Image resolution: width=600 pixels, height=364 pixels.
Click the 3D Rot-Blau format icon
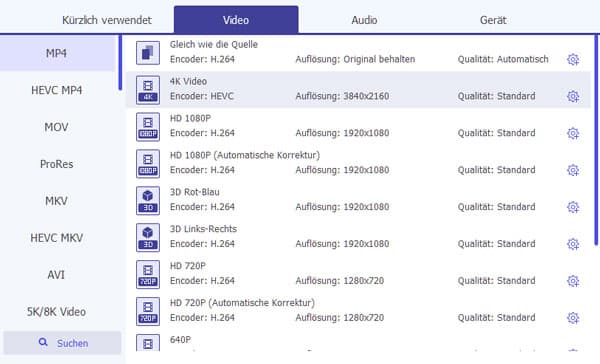point(148,201)
